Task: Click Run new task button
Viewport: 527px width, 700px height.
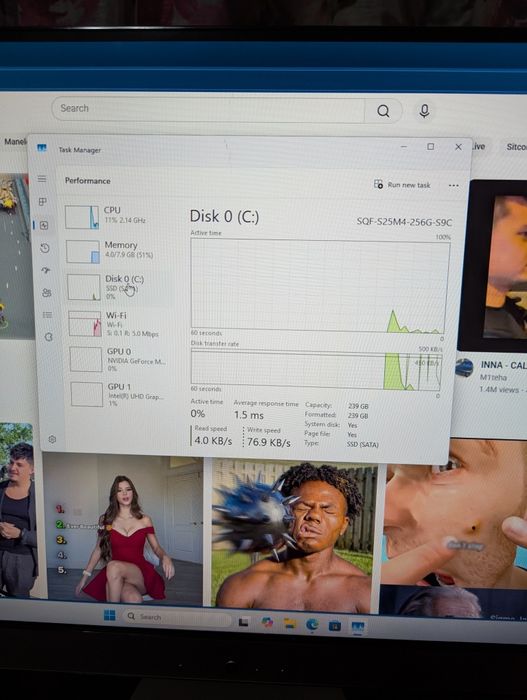Action: (402, 184)
